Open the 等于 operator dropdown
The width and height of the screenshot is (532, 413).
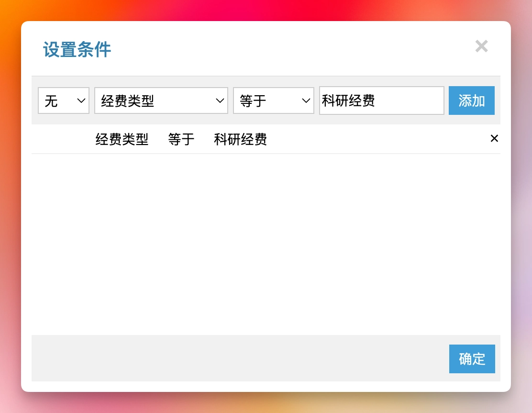point(274,100)
